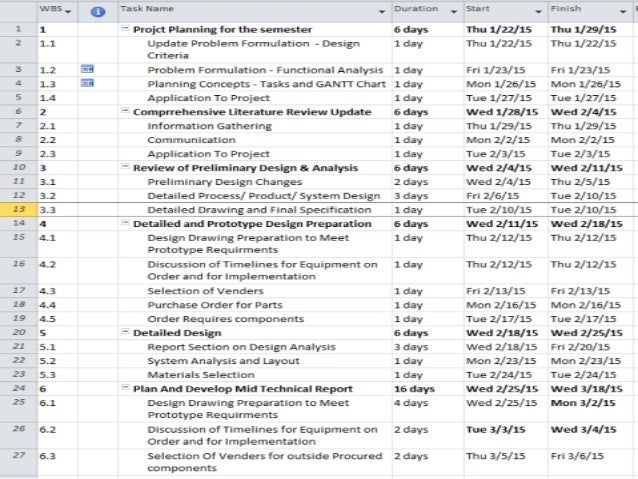
Task: Collapse the Detailed Design summary task
Action: [125, 331]
